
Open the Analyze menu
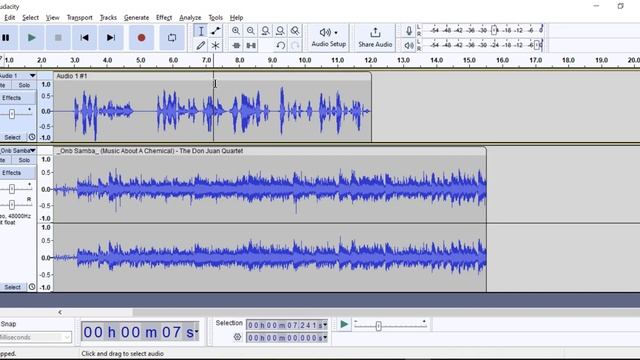pos(190,18)
